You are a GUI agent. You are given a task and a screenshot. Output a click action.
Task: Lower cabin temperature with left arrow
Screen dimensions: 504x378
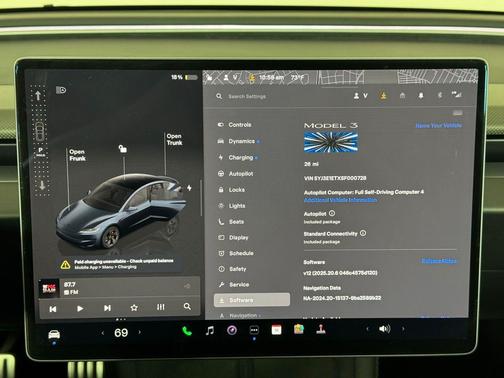(103, 333)
